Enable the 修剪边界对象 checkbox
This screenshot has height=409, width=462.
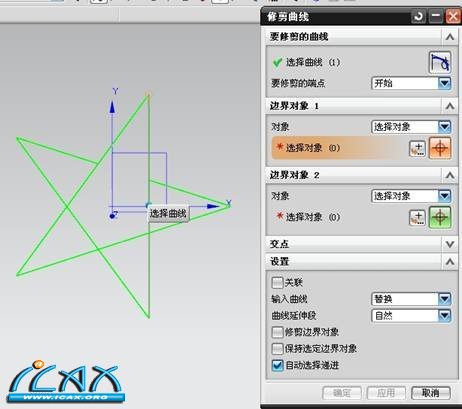point(277,332)
